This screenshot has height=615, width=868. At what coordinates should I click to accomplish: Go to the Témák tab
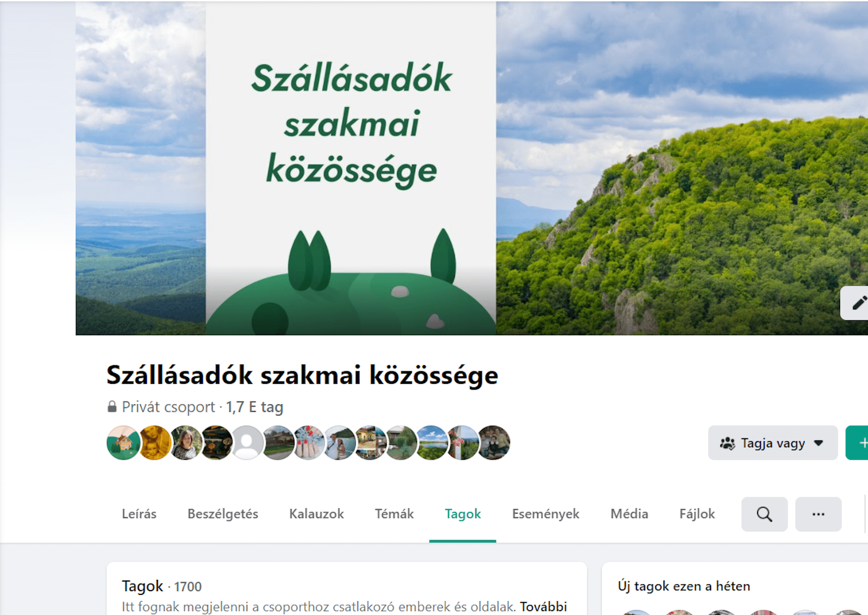tap(394, 514)
